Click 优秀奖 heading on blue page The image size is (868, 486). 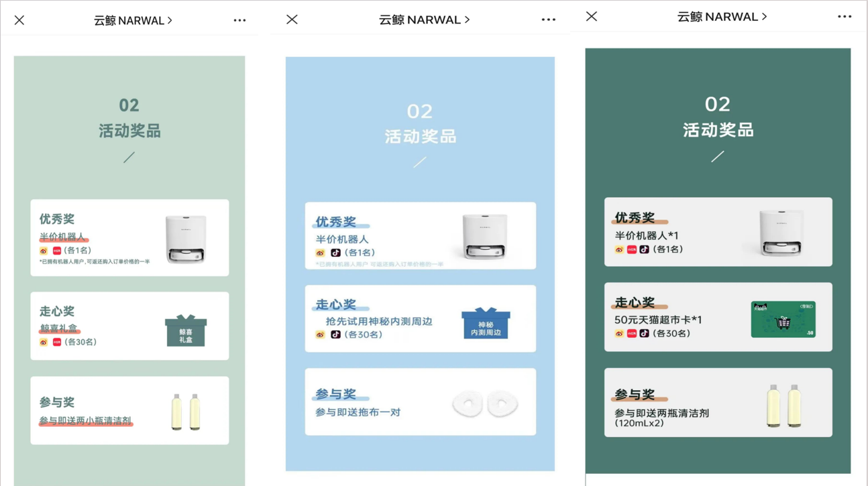tap(335, 222)
